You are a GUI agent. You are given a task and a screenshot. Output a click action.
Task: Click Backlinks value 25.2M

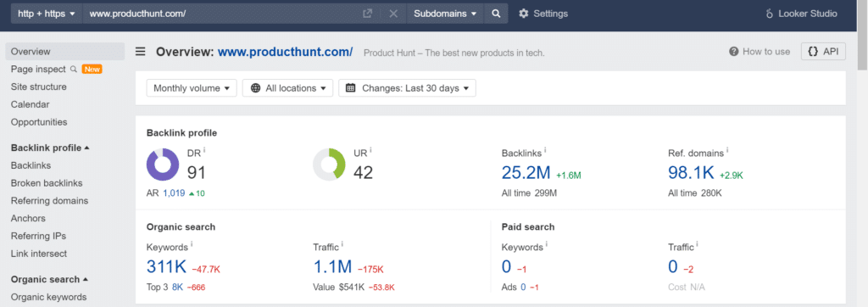click(526, 173)
